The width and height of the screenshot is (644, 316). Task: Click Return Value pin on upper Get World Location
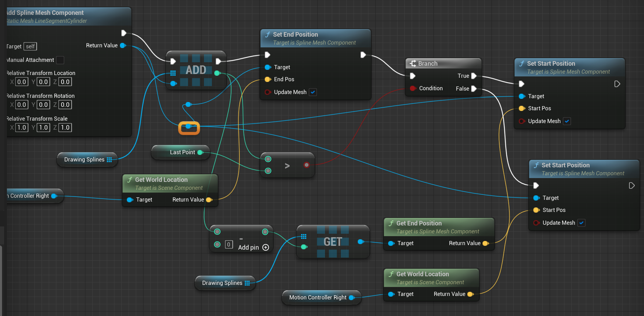[209, 200]
